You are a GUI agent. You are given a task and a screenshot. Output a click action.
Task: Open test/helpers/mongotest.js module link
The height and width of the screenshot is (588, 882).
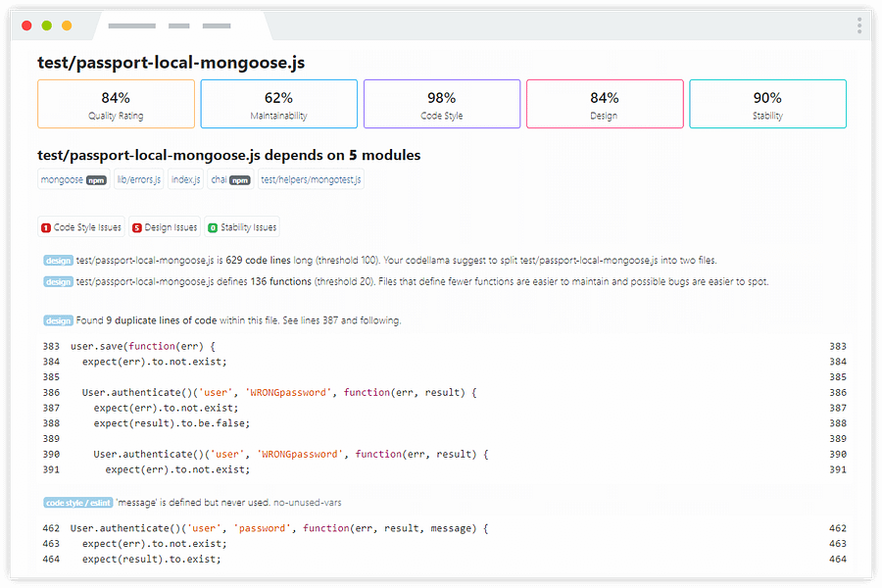click(311, 179)
